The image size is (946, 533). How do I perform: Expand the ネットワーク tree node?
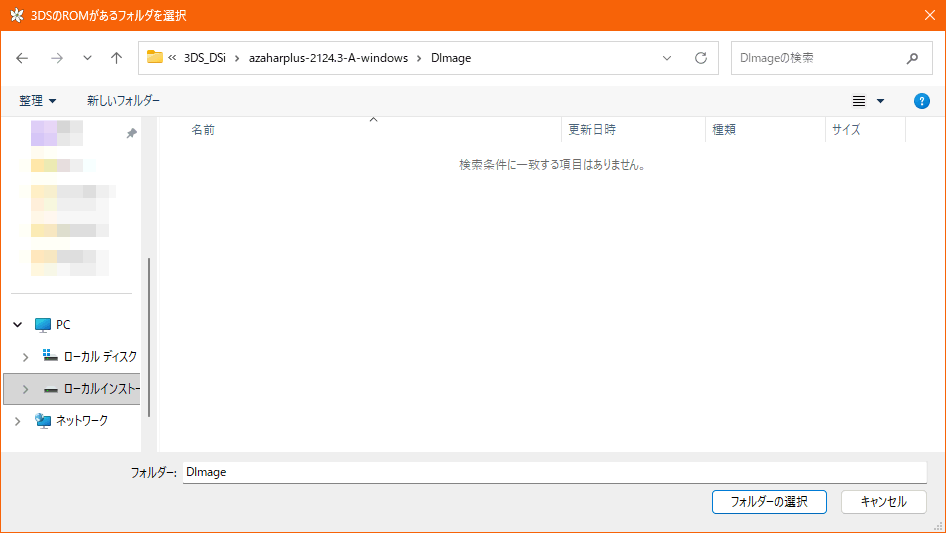(x=18, y=421)
